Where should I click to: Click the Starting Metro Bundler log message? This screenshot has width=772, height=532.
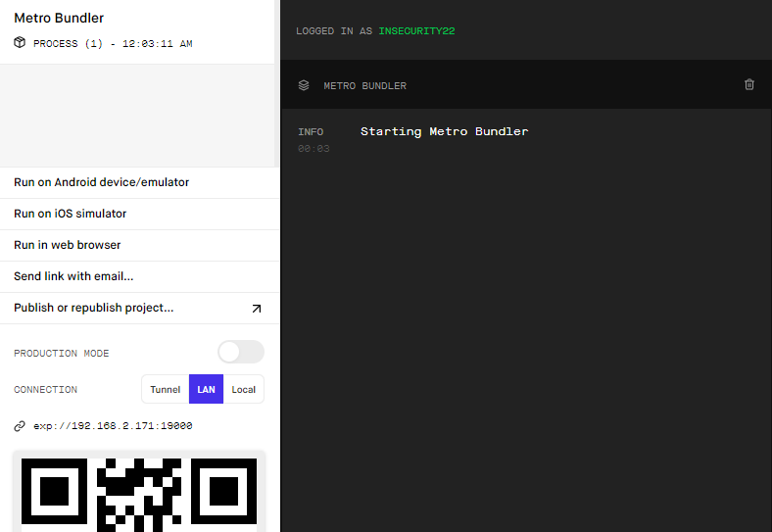(444, 131)
